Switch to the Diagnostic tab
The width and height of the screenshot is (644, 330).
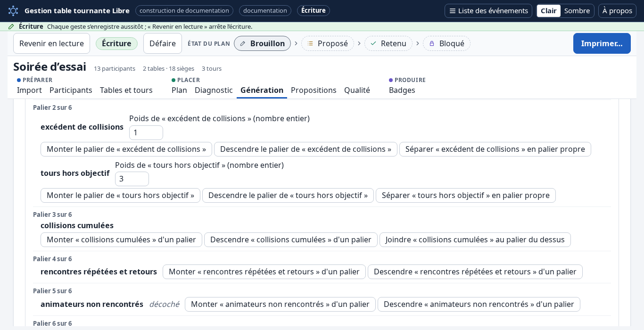point(214,90)
